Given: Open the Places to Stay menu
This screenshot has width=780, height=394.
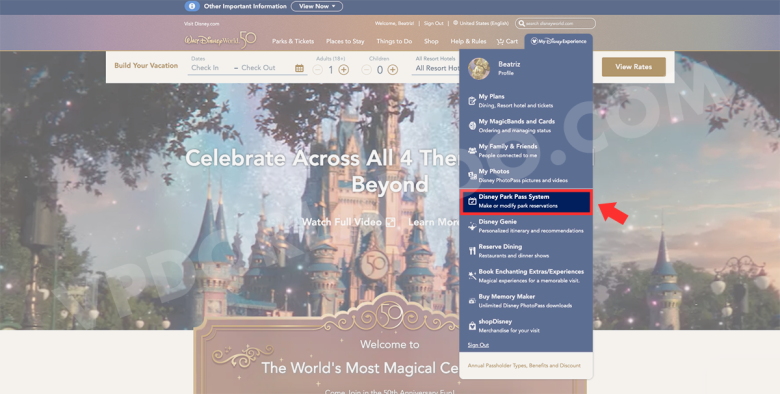Looking at the screenshot, I should (x=345, y=41).
